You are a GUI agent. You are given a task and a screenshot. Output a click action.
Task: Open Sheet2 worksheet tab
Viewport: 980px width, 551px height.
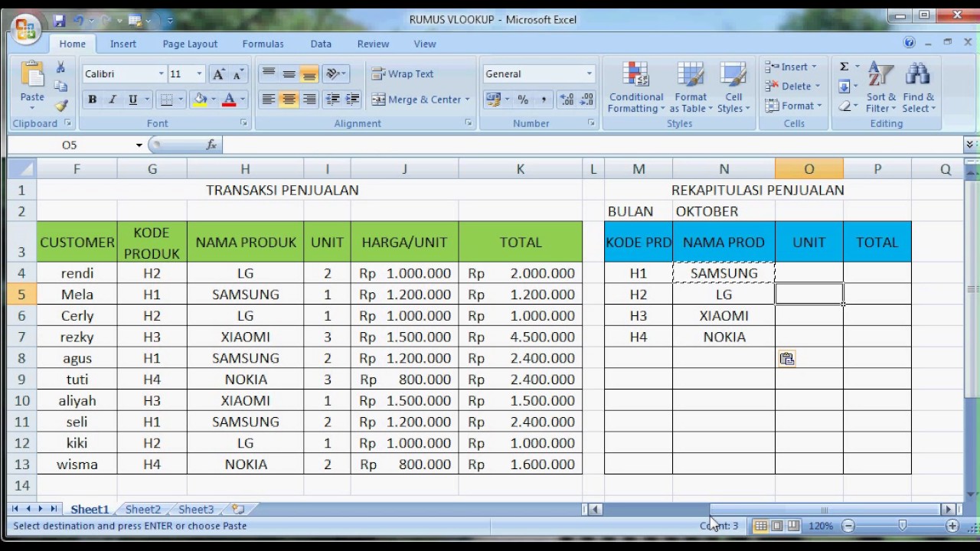coord(143,509)
